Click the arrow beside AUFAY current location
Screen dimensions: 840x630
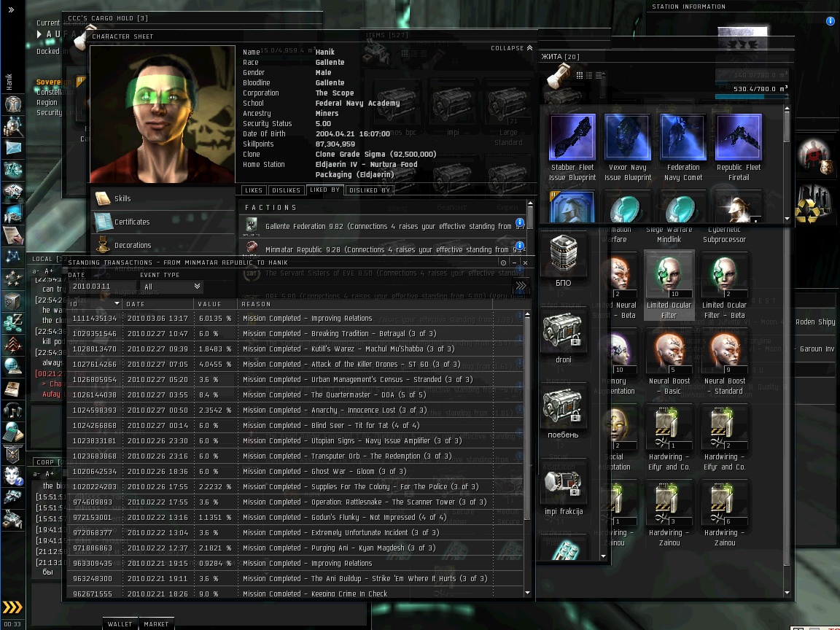pos(39,34)
